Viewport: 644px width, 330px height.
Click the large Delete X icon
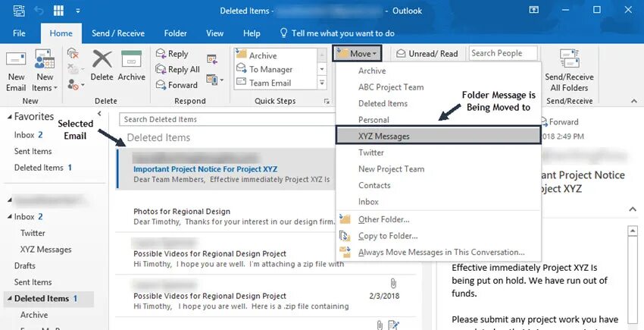coord(102,59)
